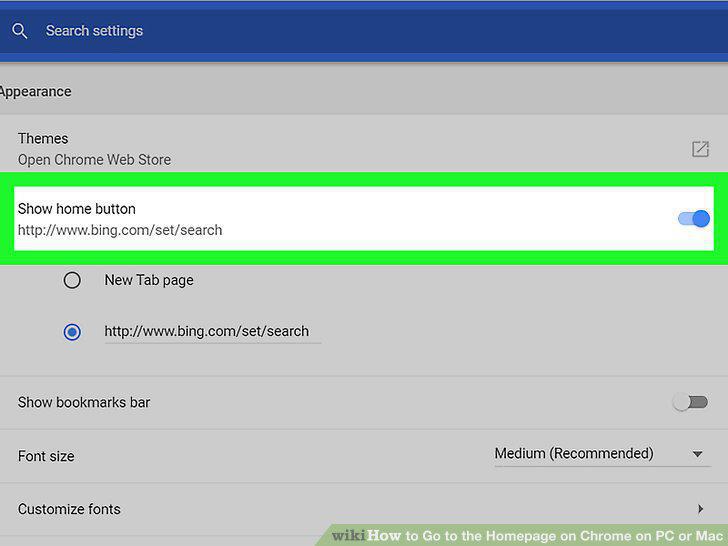
Task: Click the New Tab page label
Action: click(x=149, y=280)
